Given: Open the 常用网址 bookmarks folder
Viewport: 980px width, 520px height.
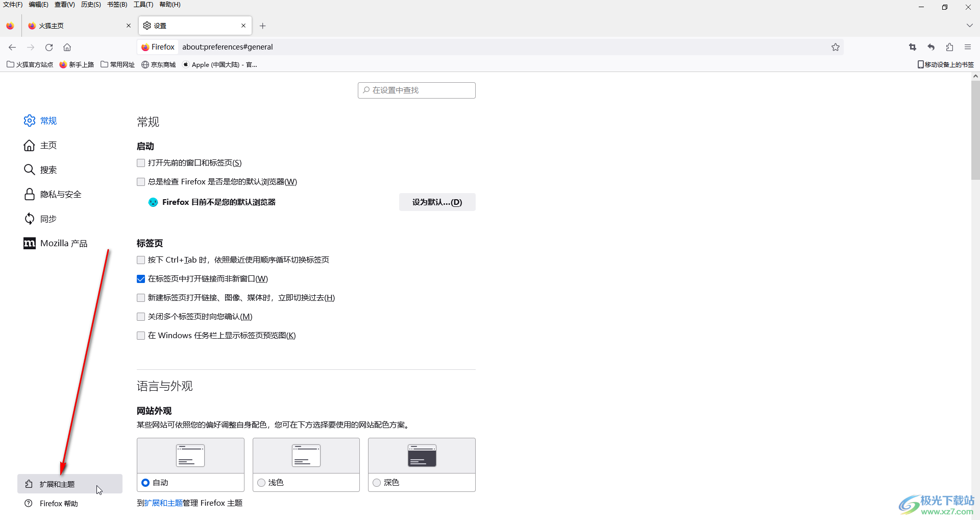Looking at the screenshot, I should pyautogui.click(x=118, y=64).
